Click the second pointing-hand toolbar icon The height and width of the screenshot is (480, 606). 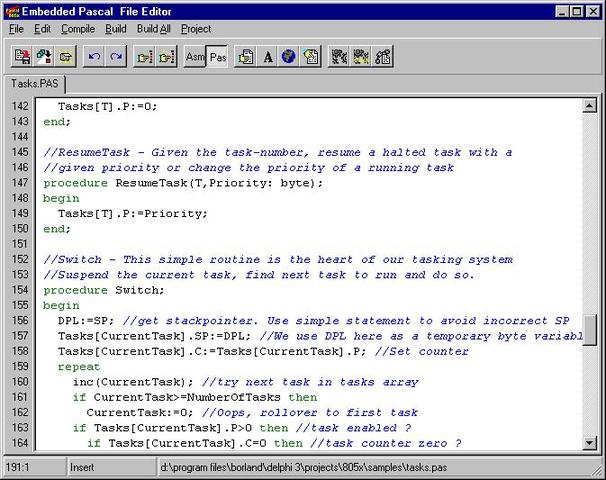(x=166, y=57)
